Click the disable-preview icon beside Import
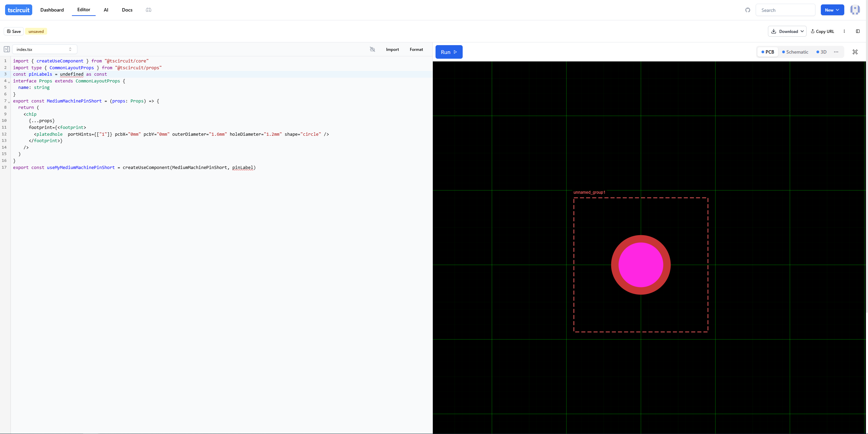The height and width of the screenshot is (434, 868). [372, 49]
